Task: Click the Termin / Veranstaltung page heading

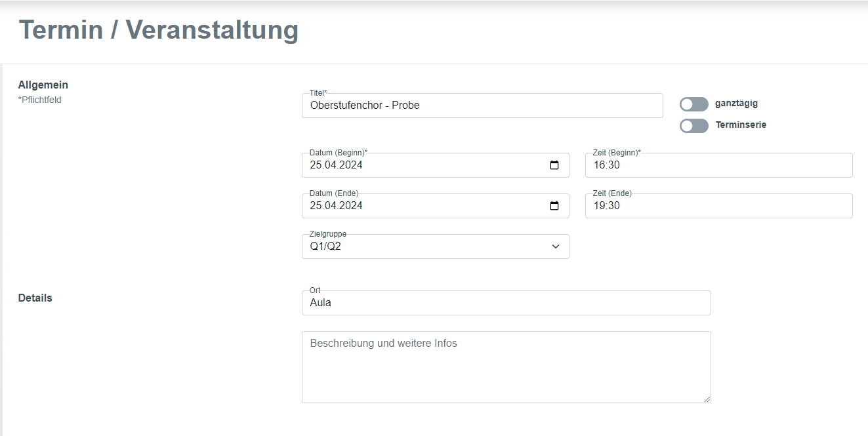Action: [x=158, y=30]
